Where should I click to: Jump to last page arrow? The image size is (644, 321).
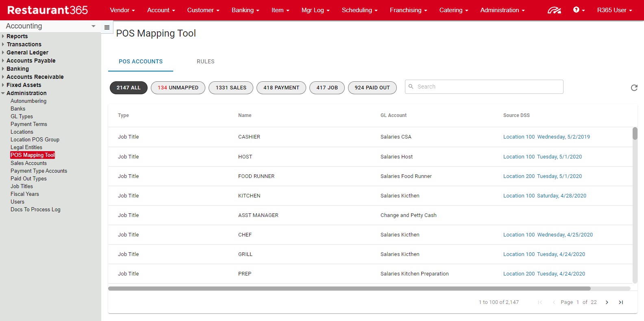621,302
